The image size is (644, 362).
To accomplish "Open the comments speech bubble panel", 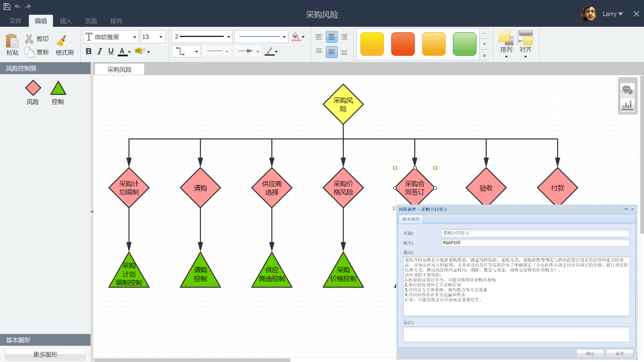I will click(x=627, y=89).
